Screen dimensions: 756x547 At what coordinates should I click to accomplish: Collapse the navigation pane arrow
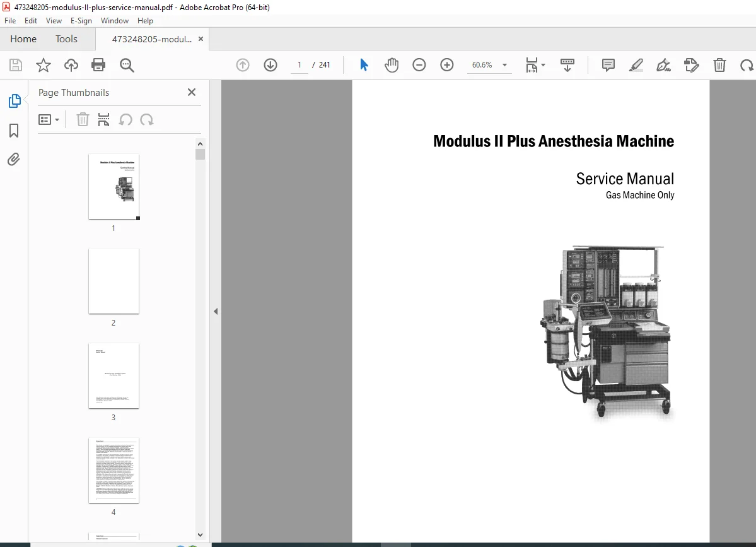(216, 312)
